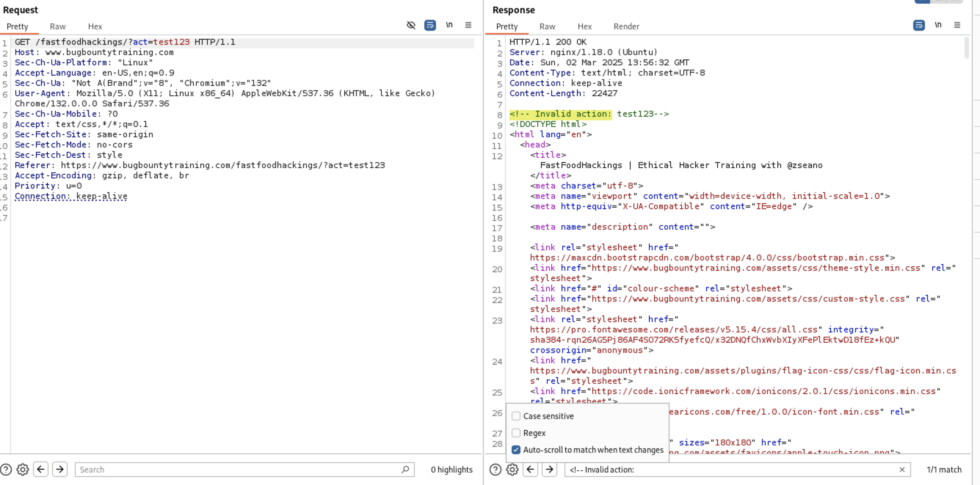The image size is (980, 485).
Task: Open Request search settings gear
Action: 22,469
